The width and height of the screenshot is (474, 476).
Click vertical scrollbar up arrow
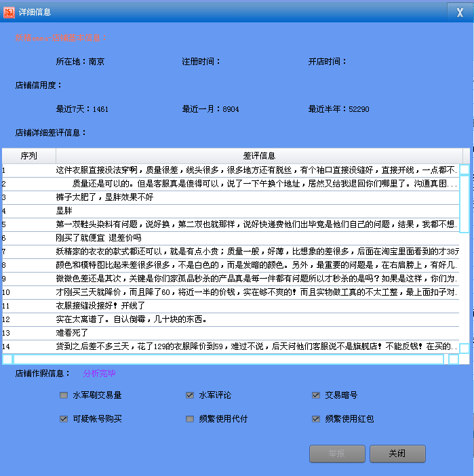(465, 170)
